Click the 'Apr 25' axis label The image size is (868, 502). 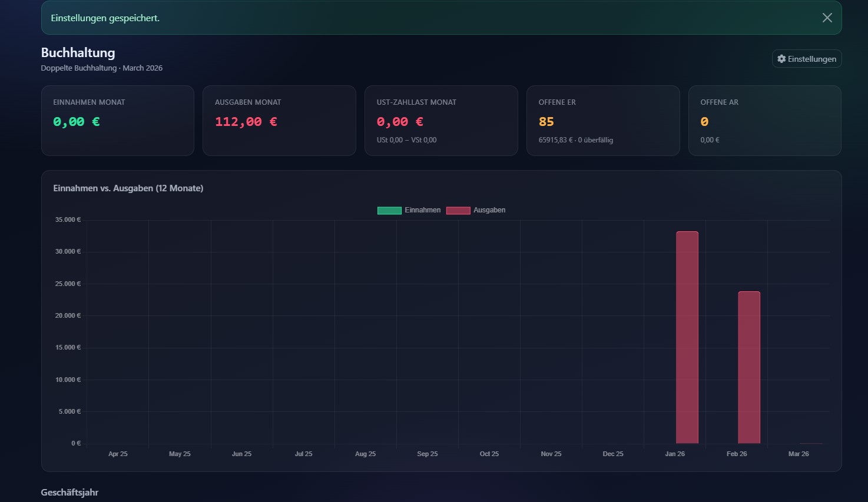(118, 454)
